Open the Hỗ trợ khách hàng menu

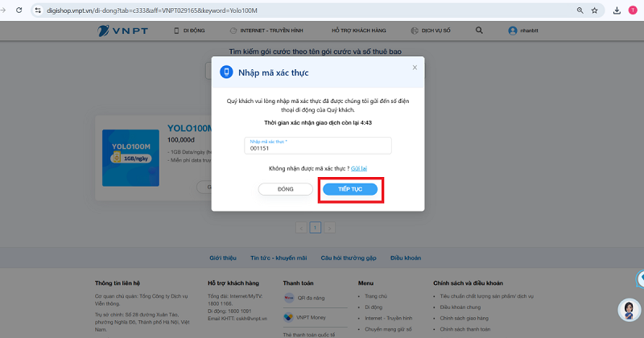[x=359, y=31]
